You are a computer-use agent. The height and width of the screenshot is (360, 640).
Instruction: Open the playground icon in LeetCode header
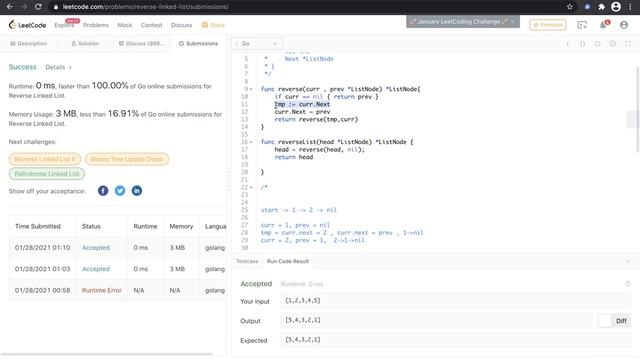click(x=582, y=25)
